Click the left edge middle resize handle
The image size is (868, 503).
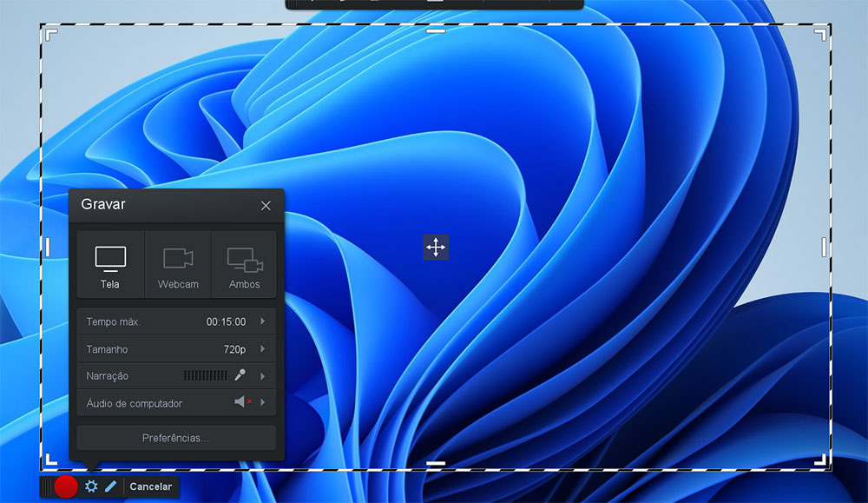click(x=48, y=247)
